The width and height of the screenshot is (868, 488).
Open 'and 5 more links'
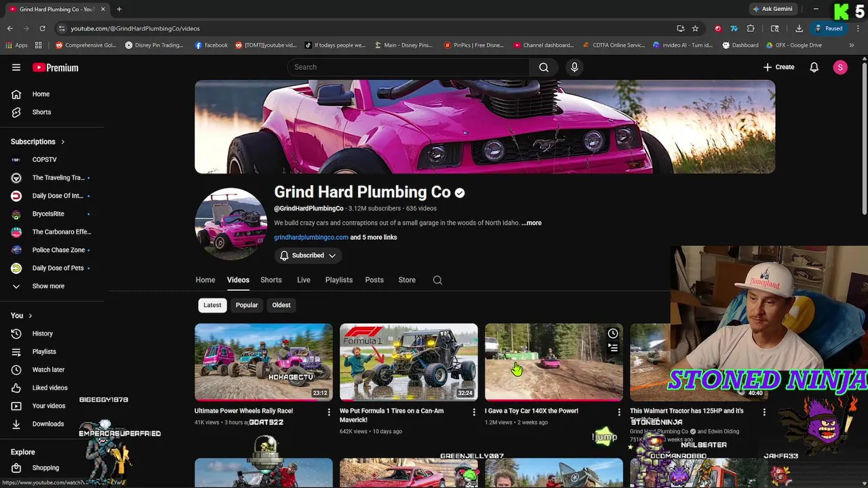pyautogui.click(x=374, y=237)
